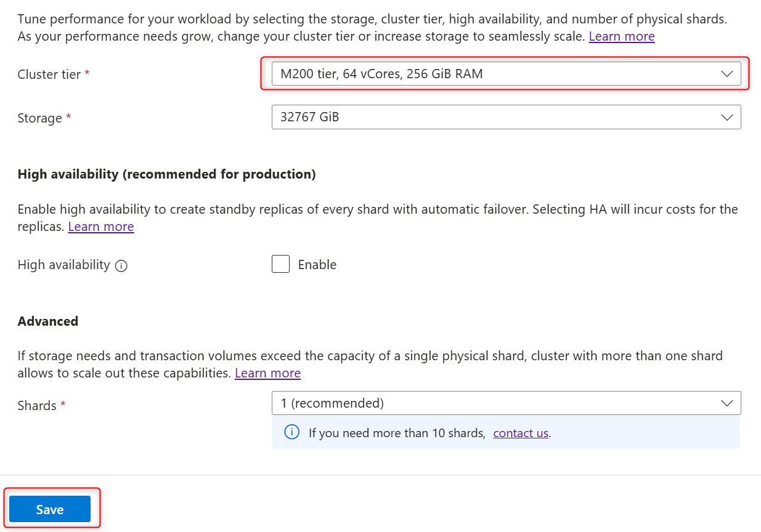Save the cluster configuration
761x532 pixels.
50,509
